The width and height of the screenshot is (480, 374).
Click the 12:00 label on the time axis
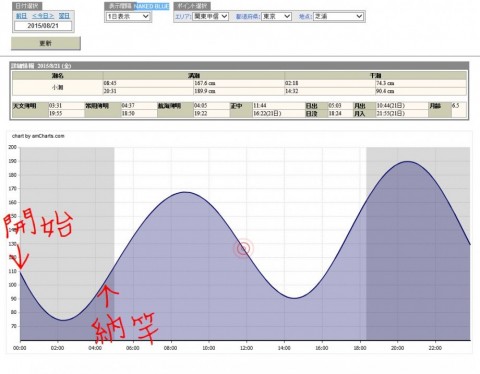pos(246,348)
